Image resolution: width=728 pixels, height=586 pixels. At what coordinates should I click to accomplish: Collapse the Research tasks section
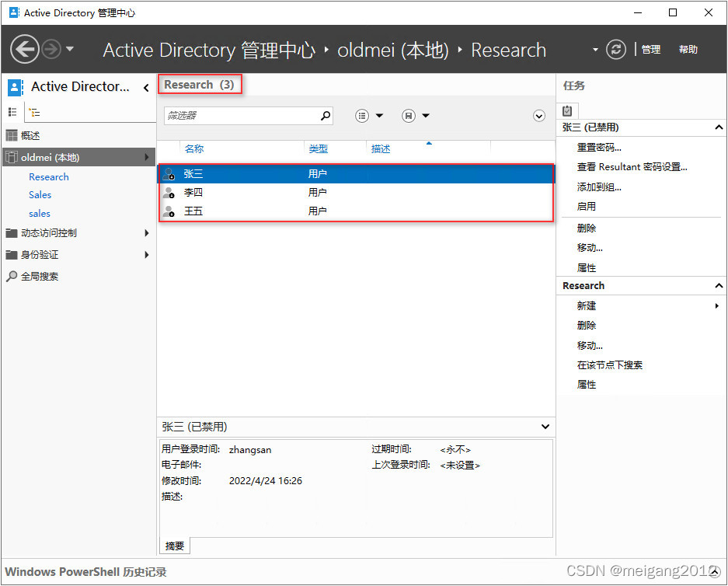pos(719,285)
